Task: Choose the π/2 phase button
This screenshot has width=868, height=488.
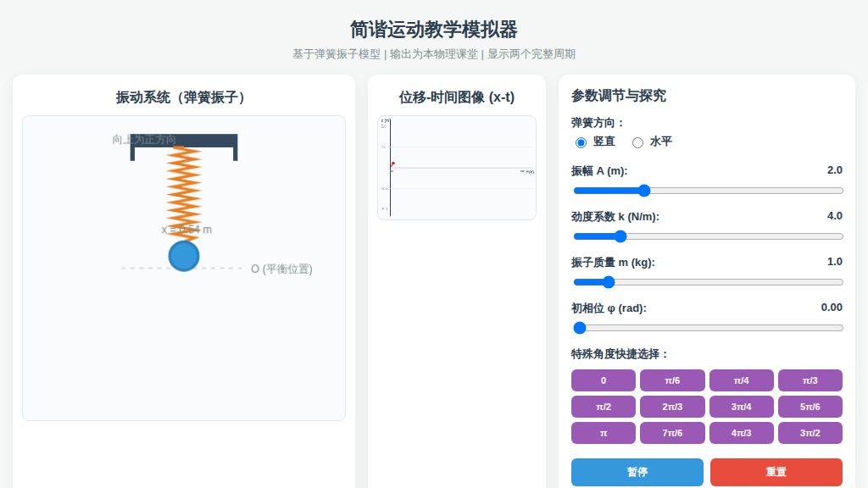Action: point(604,407)
